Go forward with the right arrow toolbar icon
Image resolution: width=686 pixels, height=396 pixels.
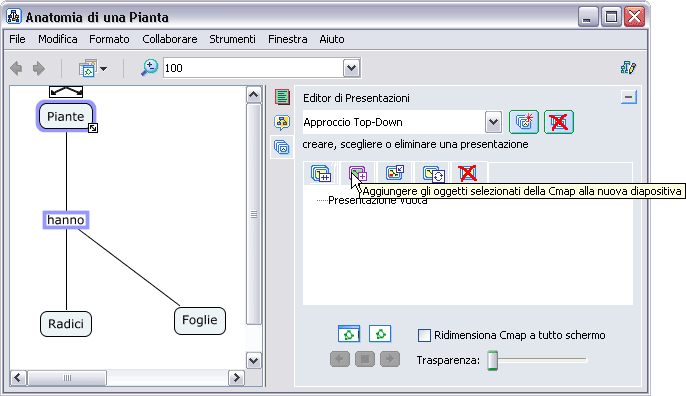pyautogui.click(x=39, y=68)
